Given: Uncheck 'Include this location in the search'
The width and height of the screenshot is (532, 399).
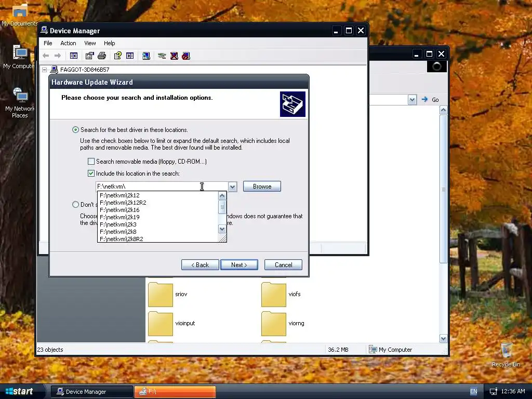Looking at the screenshot, I should [91, 173].
